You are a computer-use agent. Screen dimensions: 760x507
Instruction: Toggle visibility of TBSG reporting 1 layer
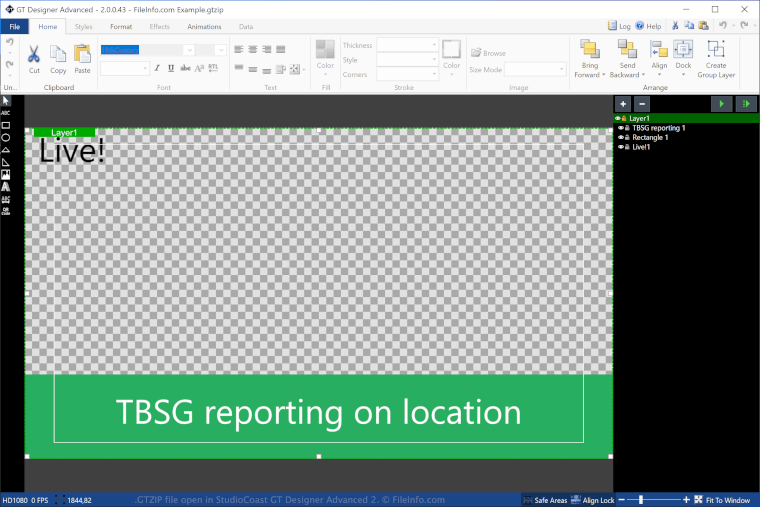click(x=620, y=128)
